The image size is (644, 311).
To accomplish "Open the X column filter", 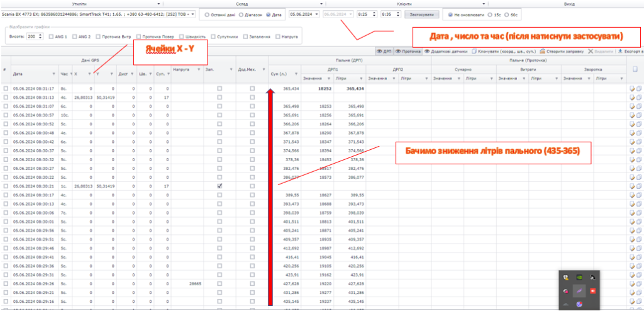I will (91, 74).
